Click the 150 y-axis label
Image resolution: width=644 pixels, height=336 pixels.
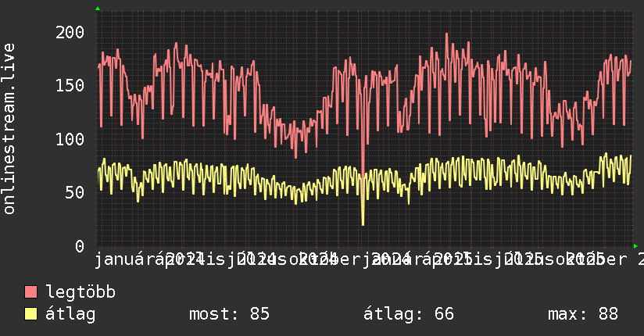[70, 85]
